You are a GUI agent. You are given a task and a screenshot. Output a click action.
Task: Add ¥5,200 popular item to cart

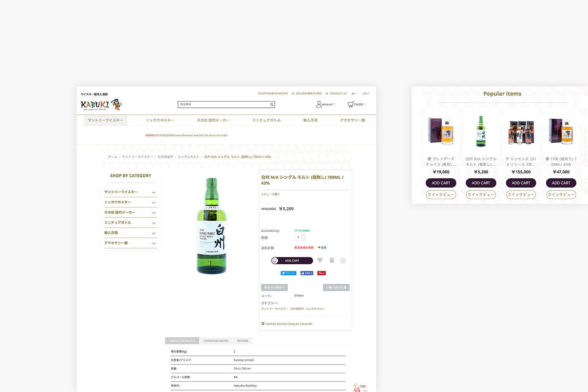point(481,183)
